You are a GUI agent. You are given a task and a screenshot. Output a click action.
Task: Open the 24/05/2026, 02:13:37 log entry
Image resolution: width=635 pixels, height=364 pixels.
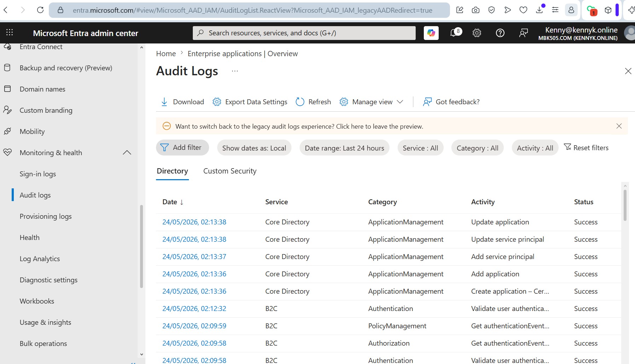click(x=194, y=257)
